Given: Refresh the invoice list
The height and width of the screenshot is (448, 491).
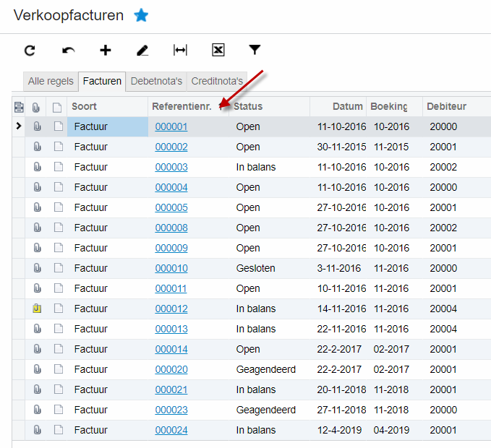Looking at the screenshot, I should tap(30, 51).
